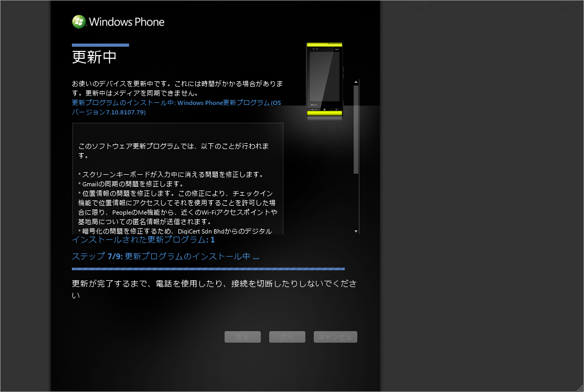The image size is (584, 392).
Task: Click the warning text about not disconnecting
Action: (214, 290)
